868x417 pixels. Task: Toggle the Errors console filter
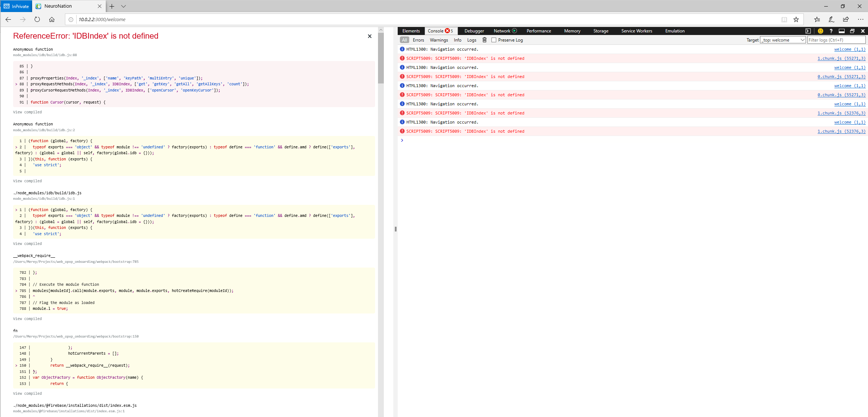point(418,40)
